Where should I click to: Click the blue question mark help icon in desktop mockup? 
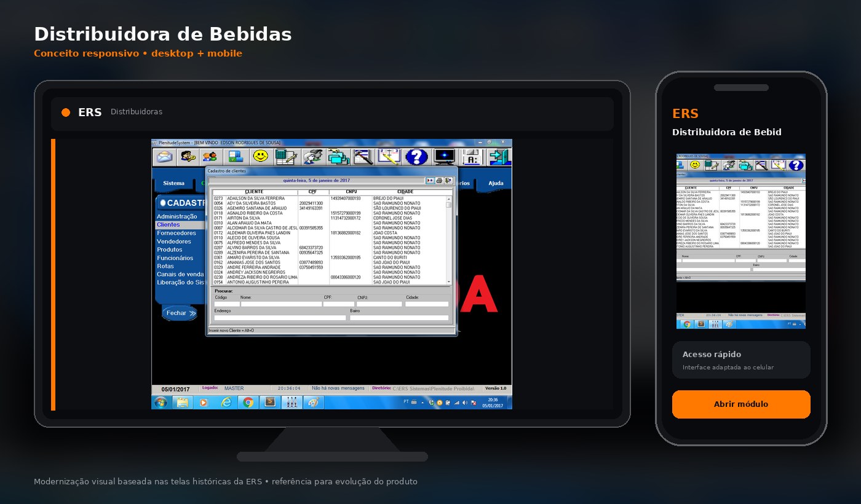pyautogui.click(x=416, y=157)
